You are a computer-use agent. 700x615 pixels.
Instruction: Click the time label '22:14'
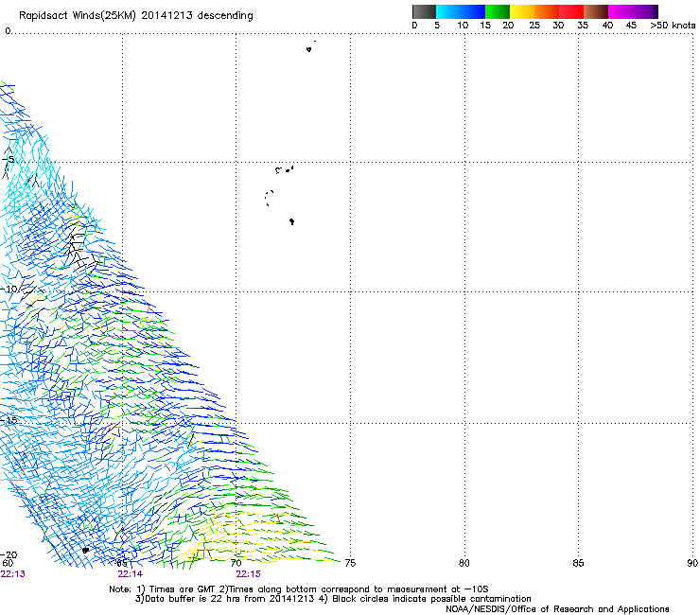130,574
